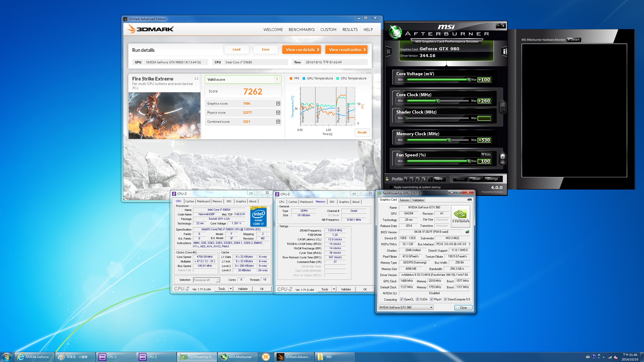The height and width of the screenshot is (362, 644).
Task: Expand the Graphics score details
Action: click(278, 104)
